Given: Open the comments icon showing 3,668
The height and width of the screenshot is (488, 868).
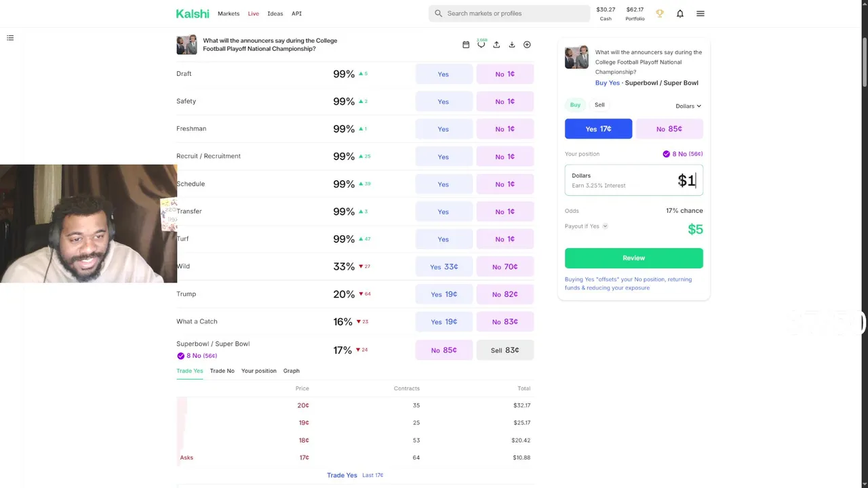Looking at the screenshot, I should (x=481, y=45).
